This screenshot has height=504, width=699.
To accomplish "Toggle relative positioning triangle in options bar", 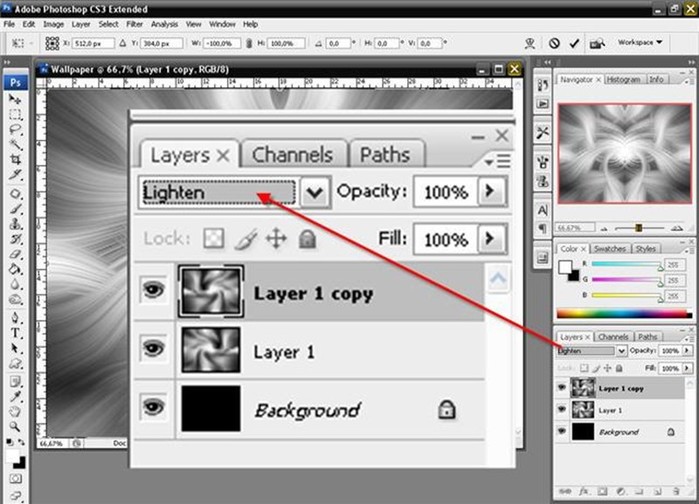I will [123, 43].
